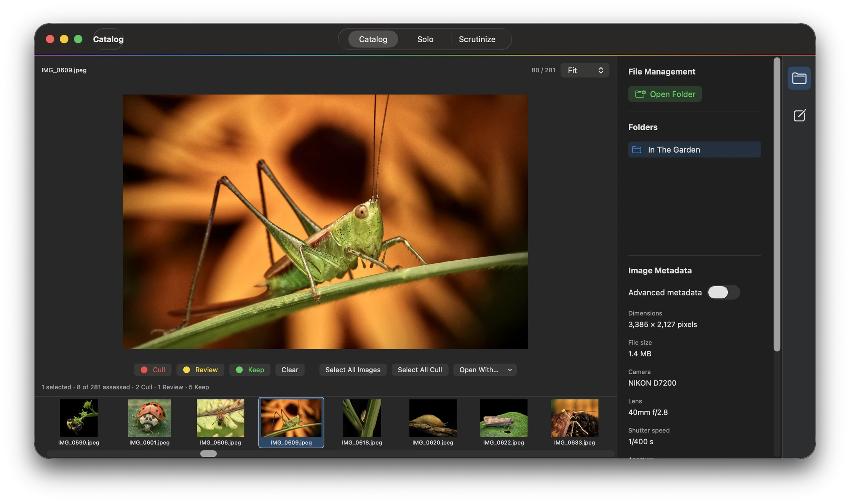Click the NIKON D7200 camera value
The image size is (850, 504).
(652, 383)
